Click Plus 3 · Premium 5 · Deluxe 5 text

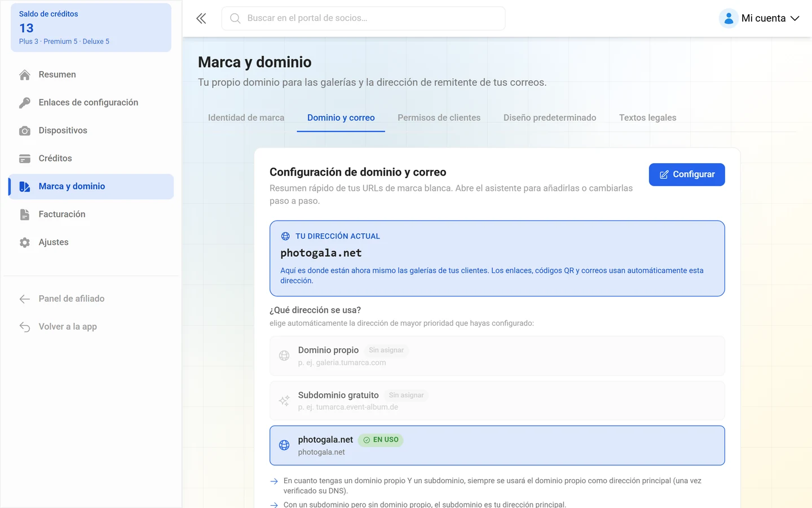64,41
